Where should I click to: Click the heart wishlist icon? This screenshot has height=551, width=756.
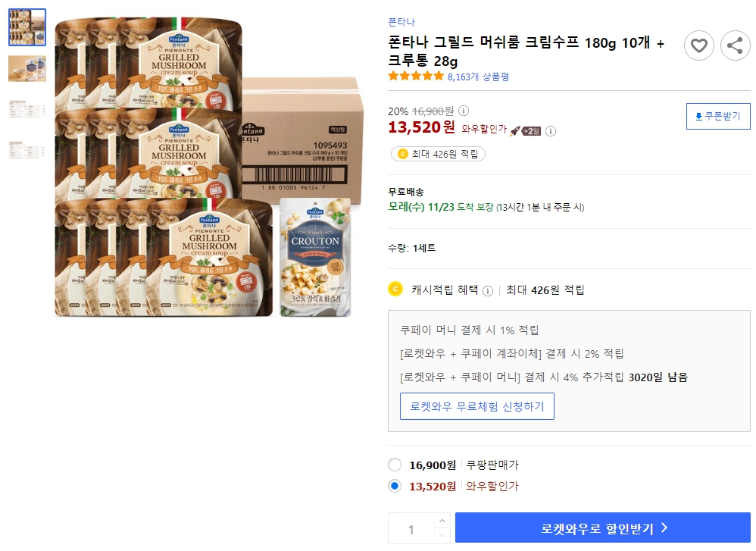point(698,45)
